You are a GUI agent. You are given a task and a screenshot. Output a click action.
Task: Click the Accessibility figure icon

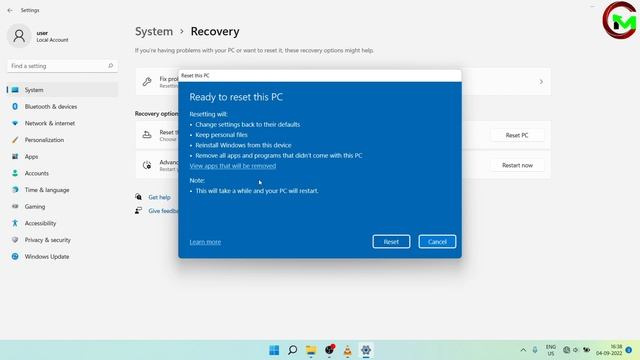click(15, 223)
